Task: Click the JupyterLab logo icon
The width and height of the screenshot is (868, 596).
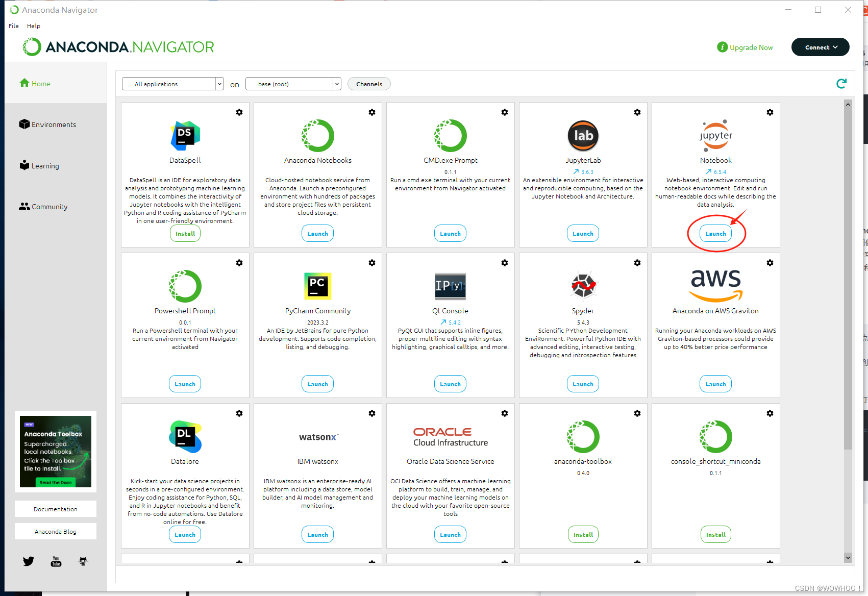Action: tap(583, 136)
